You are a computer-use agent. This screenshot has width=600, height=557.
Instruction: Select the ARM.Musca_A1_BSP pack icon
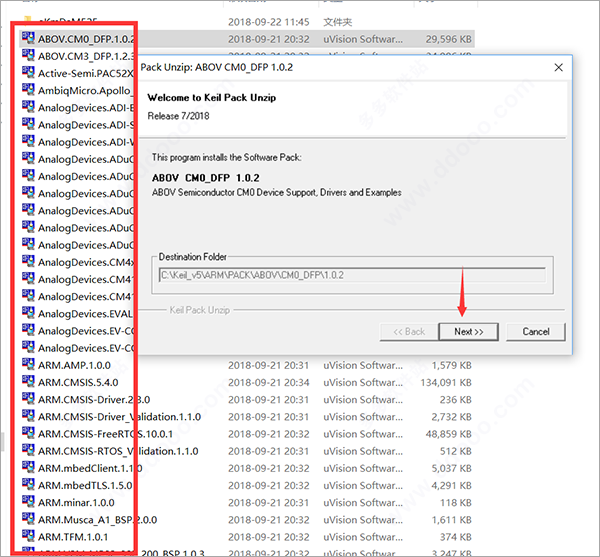pos(28,520)
